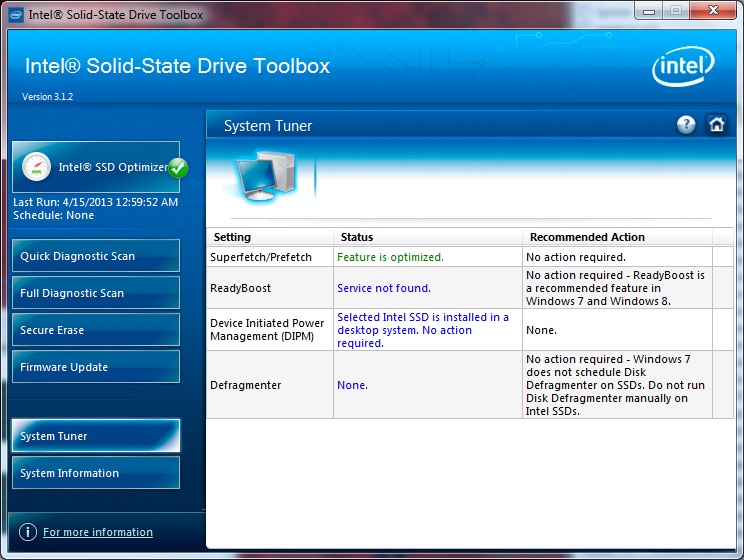This screenshot has height=560, width=744.
Task: Run the Quick Diagnostic Scan
Action: pos(96,256)
